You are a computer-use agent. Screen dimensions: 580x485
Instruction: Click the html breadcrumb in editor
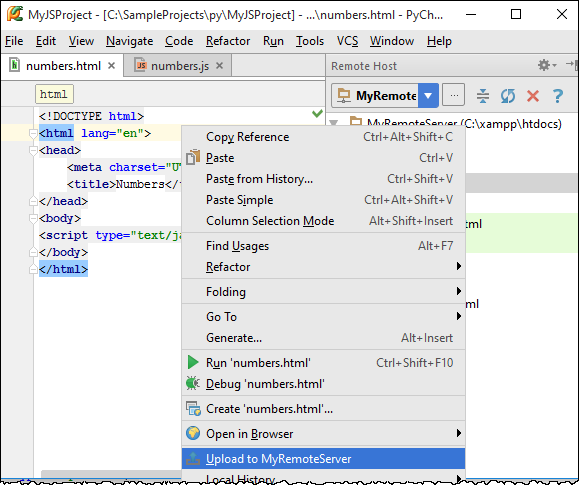coord(54,94)
